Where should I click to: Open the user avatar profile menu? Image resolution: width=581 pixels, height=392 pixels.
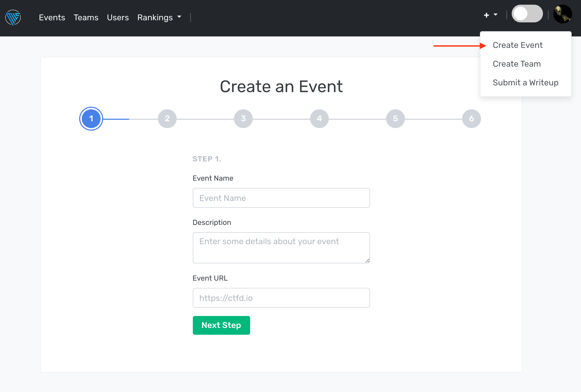click(563, 14)
